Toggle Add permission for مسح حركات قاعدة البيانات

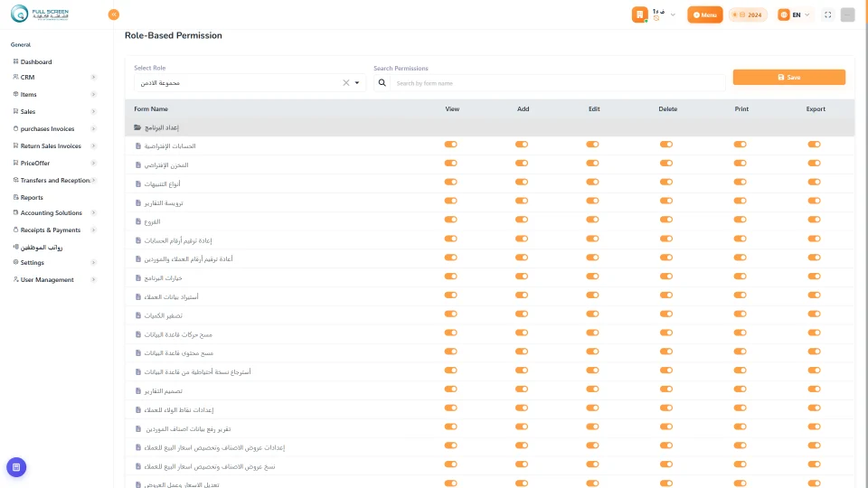[522, 333]
